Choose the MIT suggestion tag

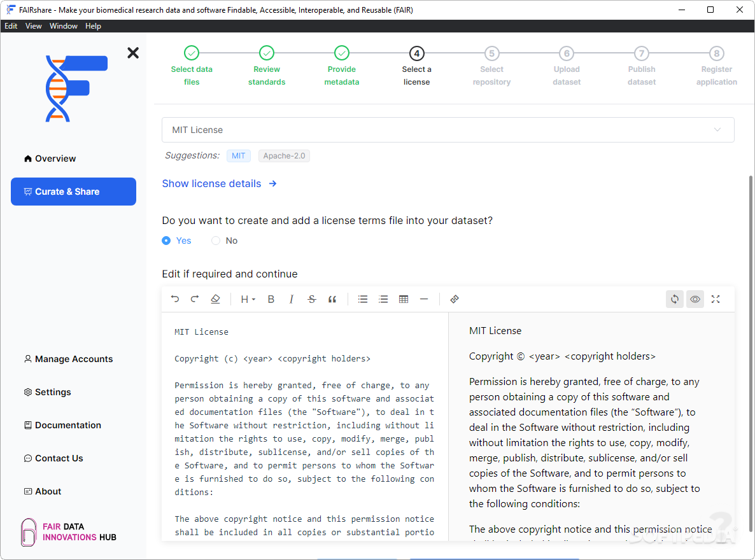tap(238, 156)
